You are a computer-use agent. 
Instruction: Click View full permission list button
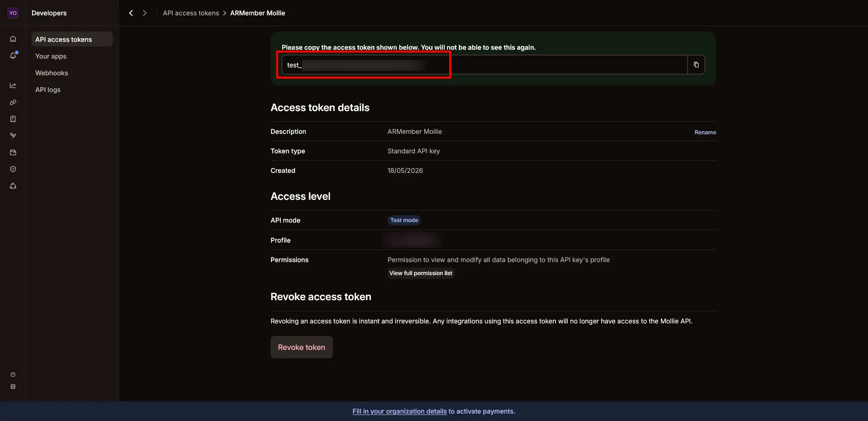(x=421, y=273)
